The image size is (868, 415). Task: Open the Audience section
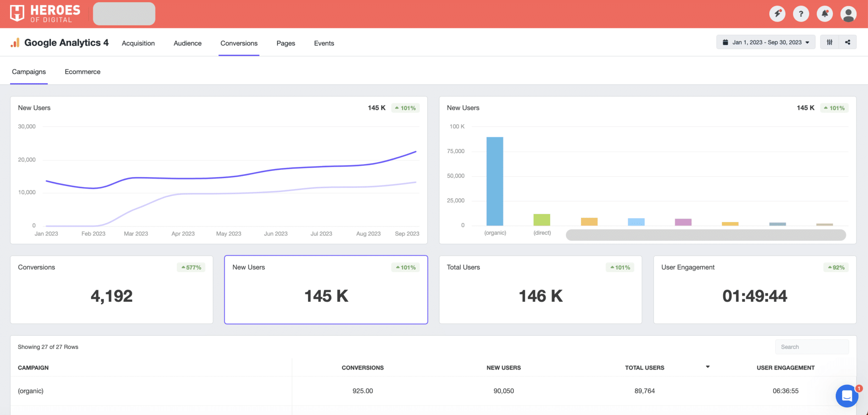click(187, 43)
